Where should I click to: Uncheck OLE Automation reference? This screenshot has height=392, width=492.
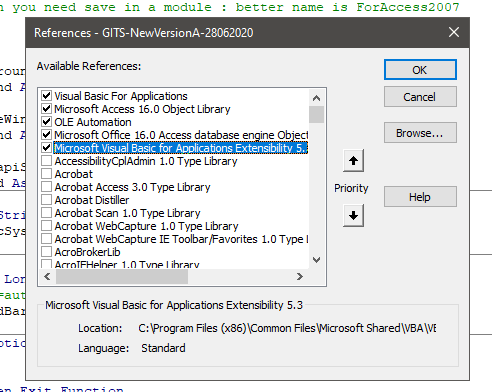46,122
